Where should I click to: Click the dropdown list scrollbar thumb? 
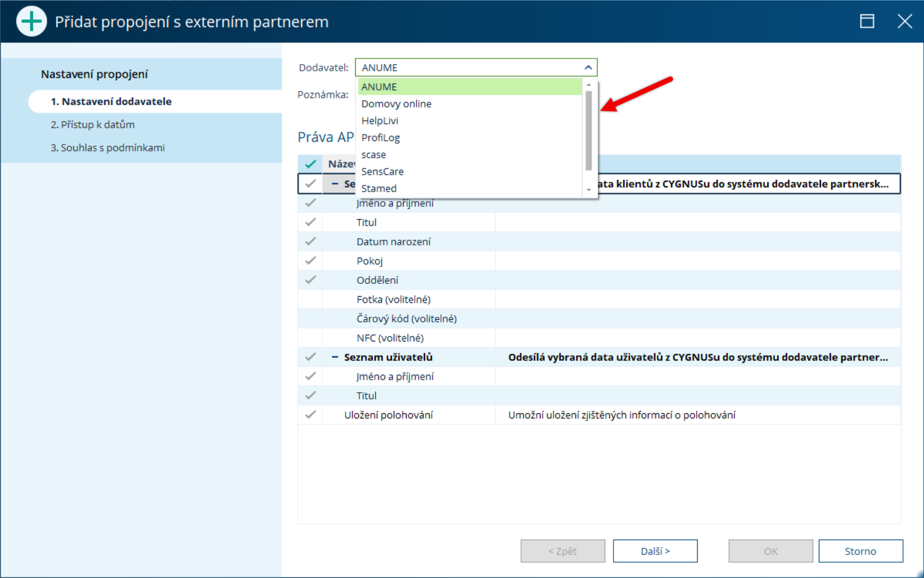click(589, 130)
